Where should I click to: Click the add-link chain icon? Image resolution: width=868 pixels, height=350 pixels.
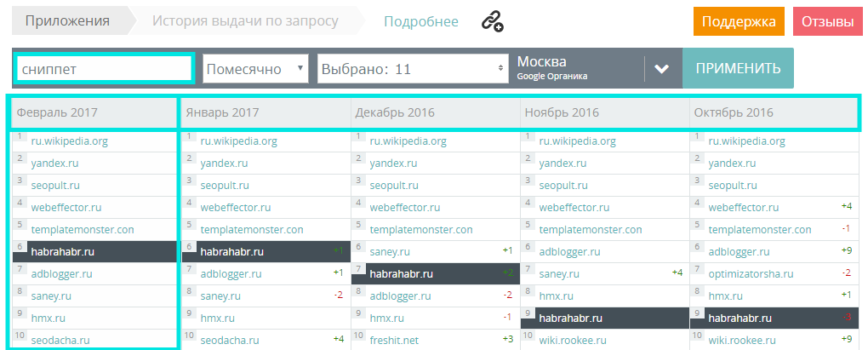[492, 21]
